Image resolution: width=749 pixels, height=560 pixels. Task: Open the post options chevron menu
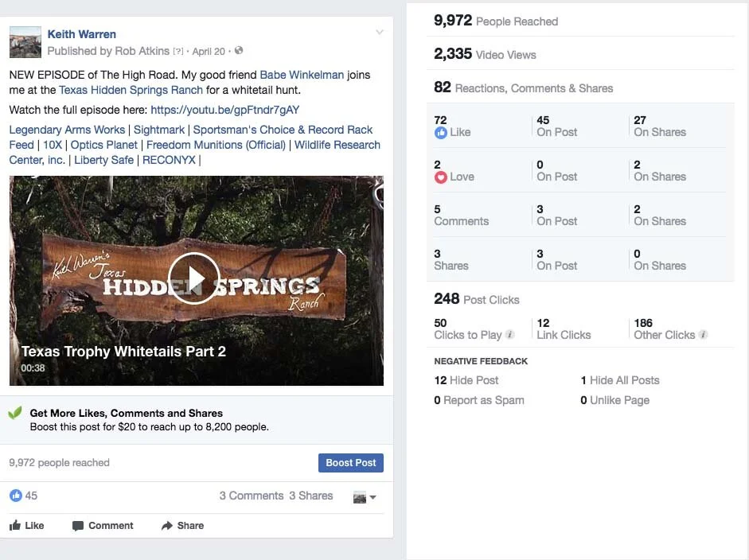coord(380,32)
